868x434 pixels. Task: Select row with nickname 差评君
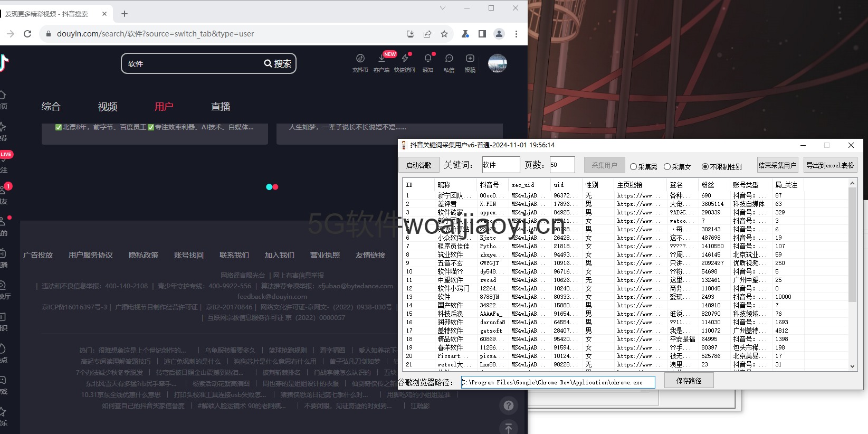pos(625,204)
